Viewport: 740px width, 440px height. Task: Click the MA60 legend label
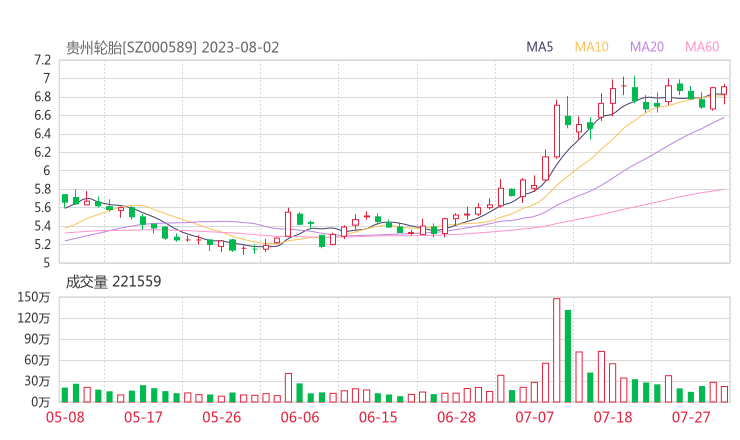pos(702,47)
